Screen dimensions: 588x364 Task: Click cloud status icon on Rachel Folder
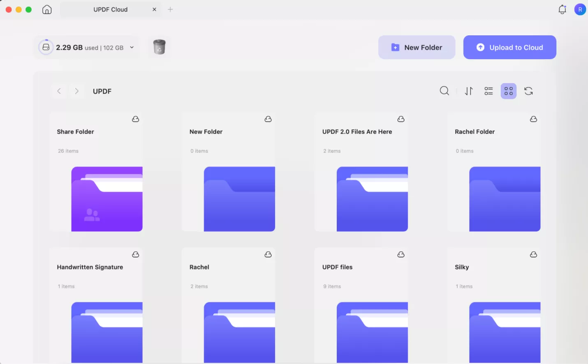click(x=533, y=119)
